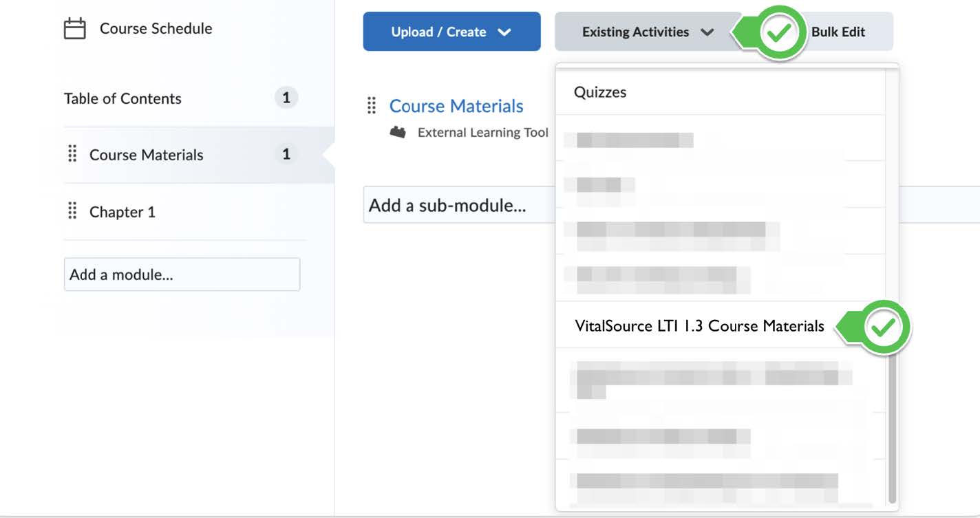Choose Quizzes from the activities menu

point(600,92)
